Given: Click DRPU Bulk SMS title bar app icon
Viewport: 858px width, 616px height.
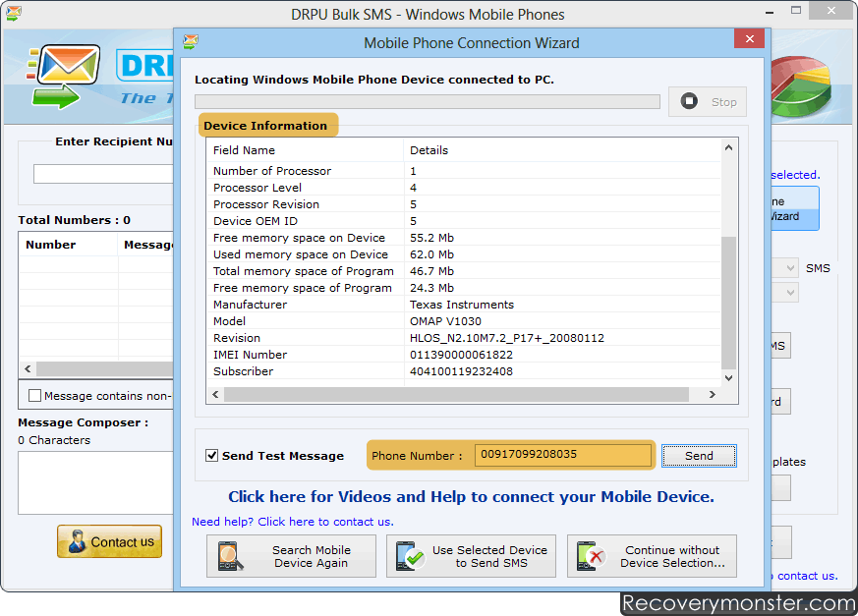Looking at the screenshot, I should [x=14, y=13].
